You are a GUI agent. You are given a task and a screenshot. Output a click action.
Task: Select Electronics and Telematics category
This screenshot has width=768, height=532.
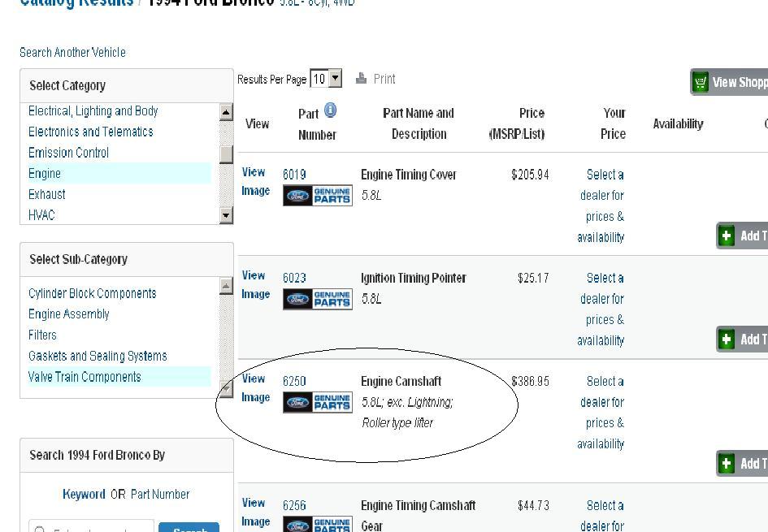point(90,132)
